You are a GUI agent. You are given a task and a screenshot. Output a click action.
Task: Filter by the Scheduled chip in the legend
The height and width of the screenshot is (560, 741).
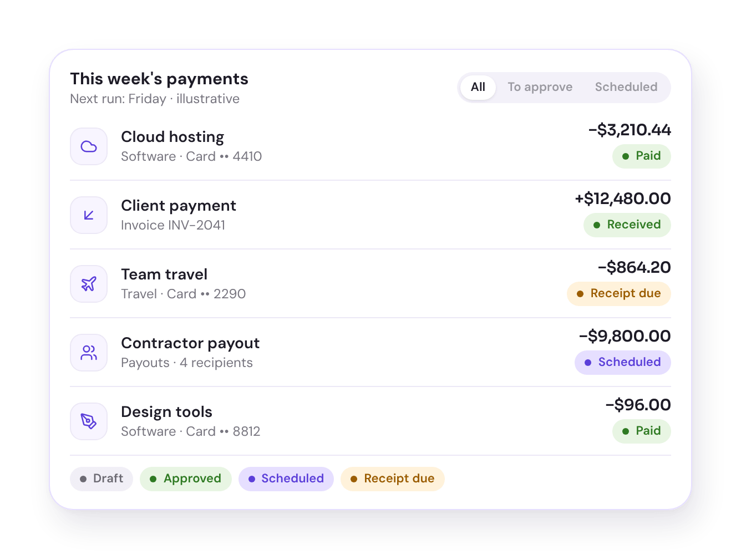(x=286, y=478)
